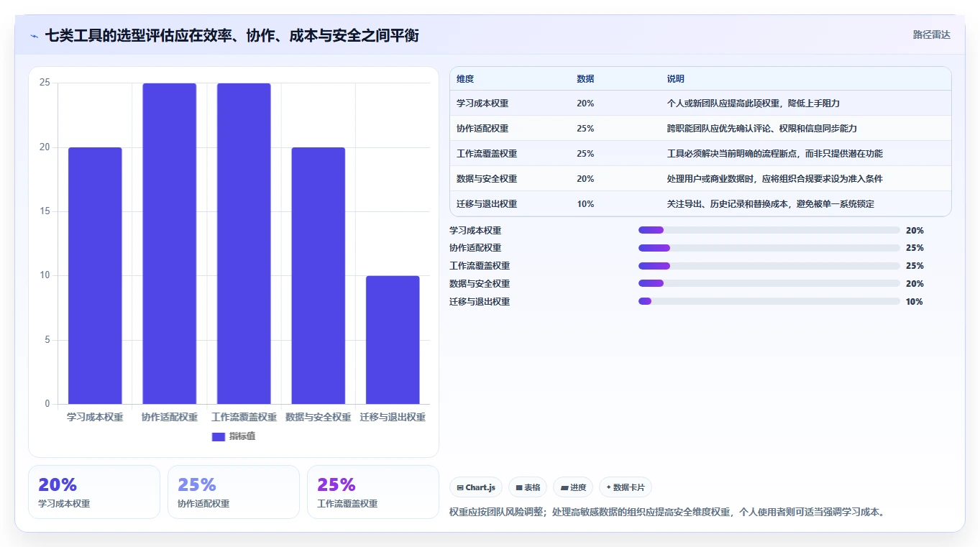The width and height of the screenshot is (980, 547).
Task: Click the 迁移与退出权重 progress bar
Action: 769,302
